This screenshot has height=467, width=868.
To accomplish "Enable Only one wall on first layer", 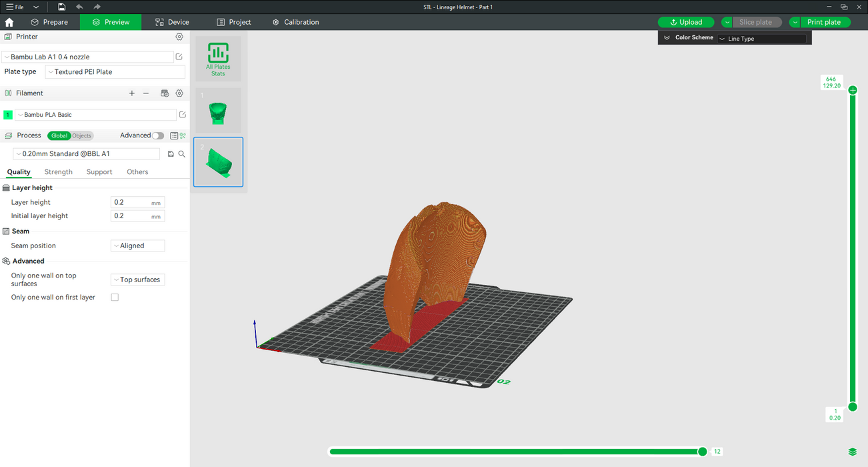I will [x=115, y=298].
